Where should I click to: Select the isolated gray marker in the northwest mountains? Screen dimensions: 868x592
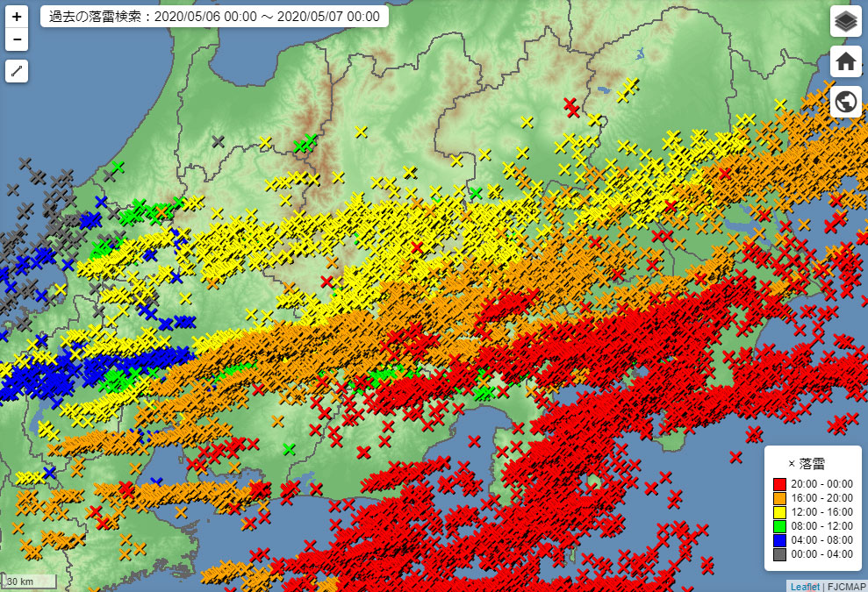pyautogui.click(x=219, y=141)
